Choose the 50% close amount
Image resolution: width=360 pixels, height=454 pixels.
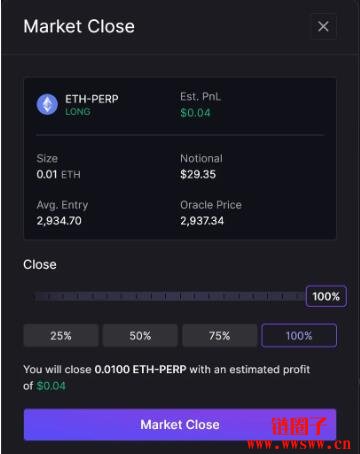(140, 335)
